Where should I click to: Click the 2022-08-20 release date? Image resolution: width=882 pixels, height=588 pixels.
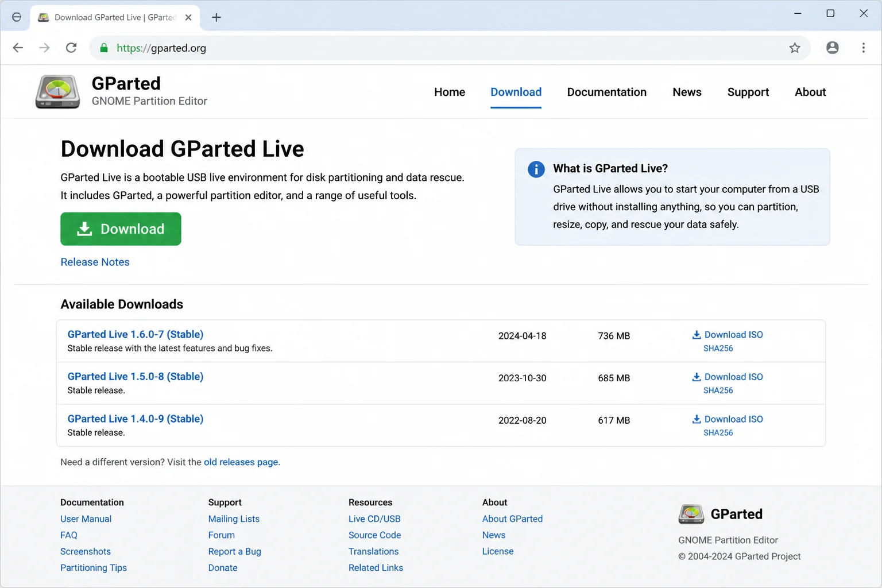[x=523, y=420]
